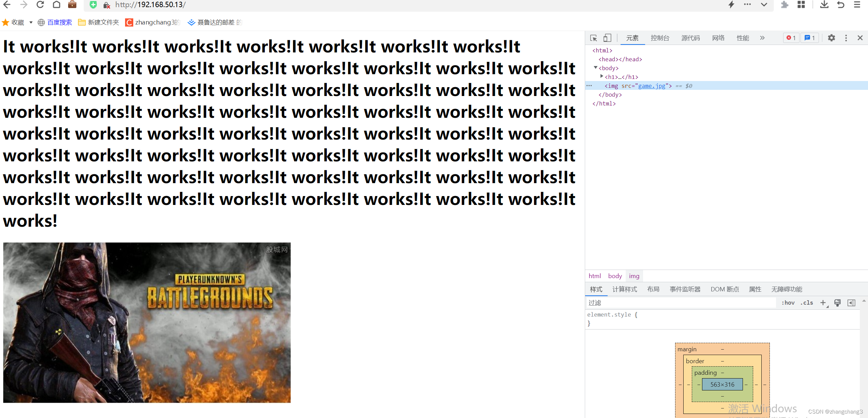Toggle the .cls class editor

pyautogui.click(x=807, y=303)
